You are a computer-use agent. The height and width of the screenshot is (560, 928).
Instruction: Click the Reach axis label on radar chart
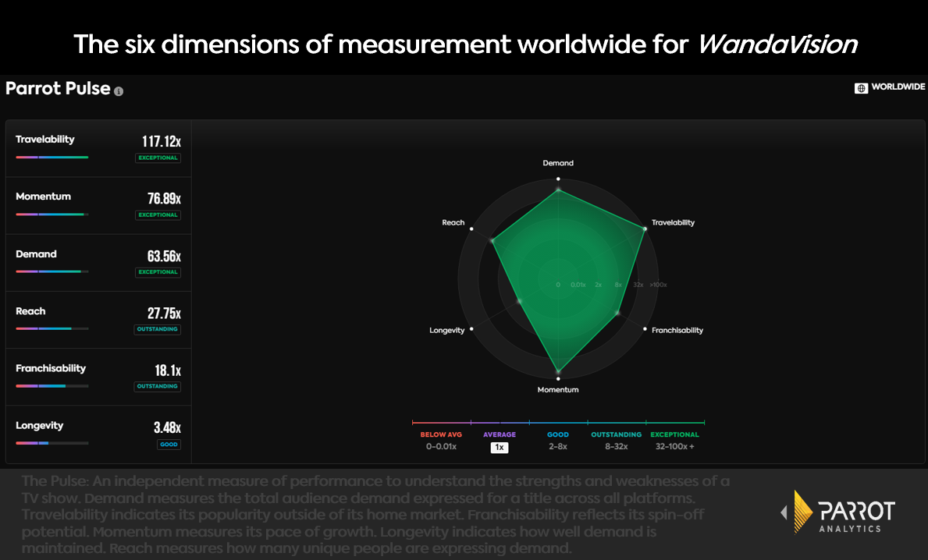453,223
